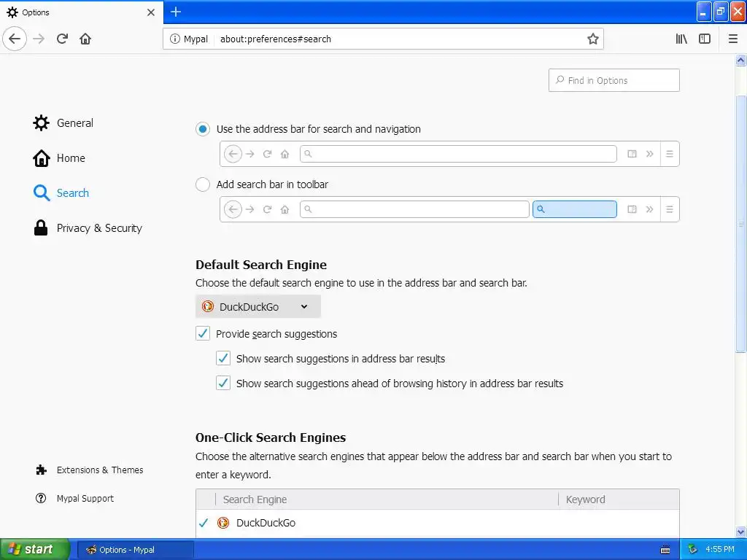Screen dimensions: 747x560
Task: Select the DuckDuckGo row in engines table
Action: [438, 523]
